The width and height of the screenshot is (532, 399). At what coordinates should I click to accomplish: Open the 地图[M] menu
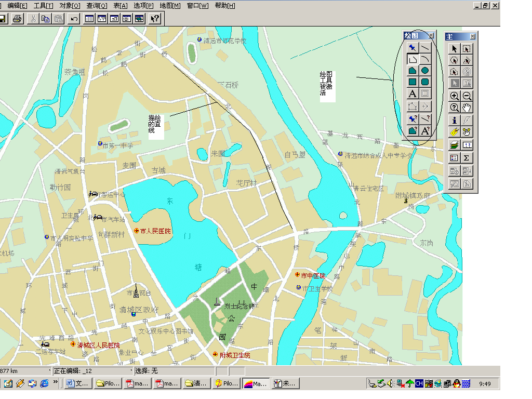coord(170,5)
